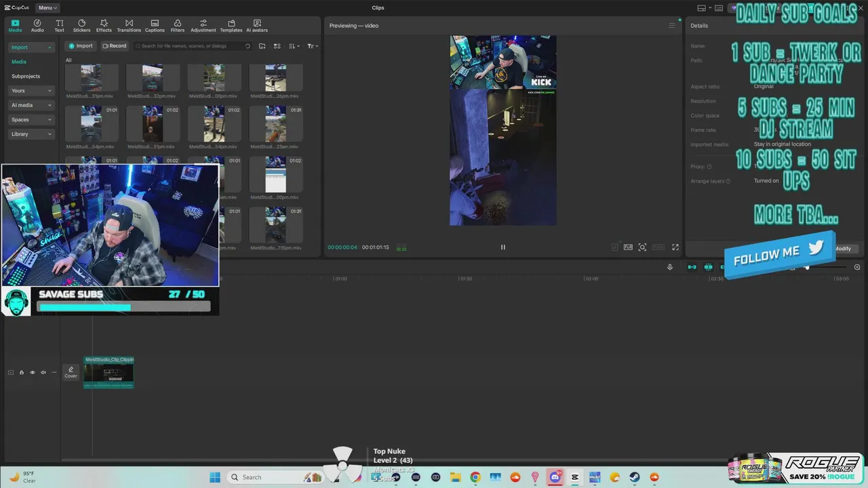Collapse the Import section in sidebar
The width and height of the screenshot is (868, 488).
(x=31, y=47)
